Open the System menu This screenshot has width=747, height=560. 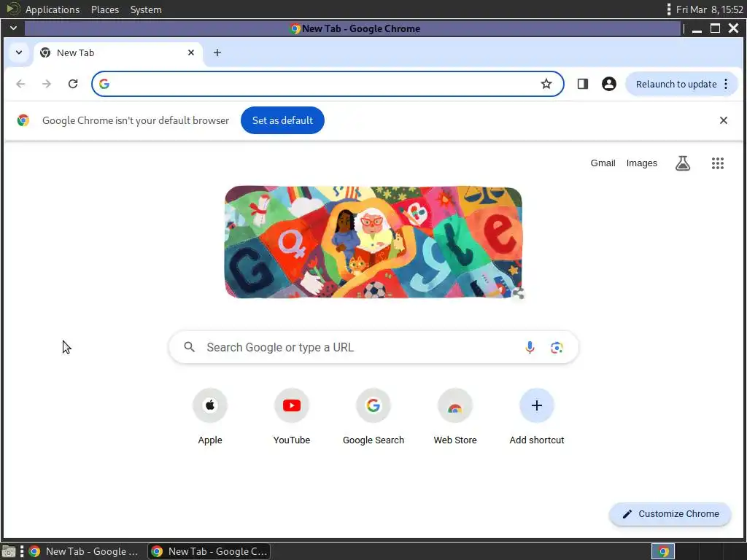[x=146, y=9]
